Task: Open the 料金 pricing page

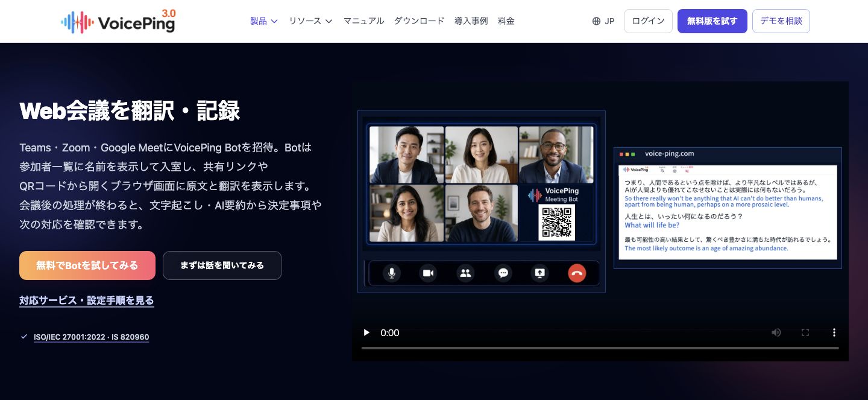Action: tap(506, 21)
